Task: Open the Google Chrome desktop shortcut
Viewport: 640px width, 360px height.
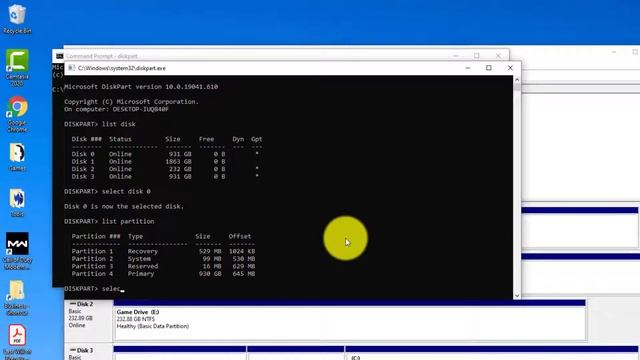Action: pos(17,114)
